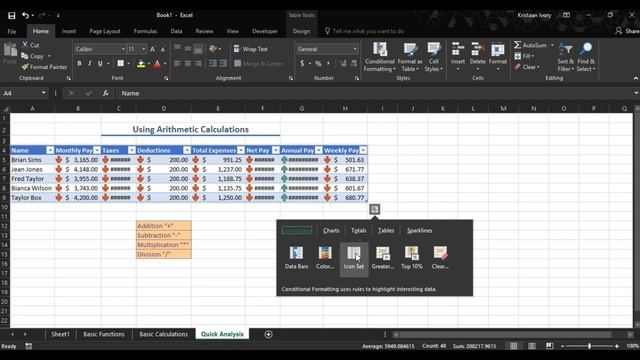Click the Quick Analysis button below table

(x=374, y=209)
